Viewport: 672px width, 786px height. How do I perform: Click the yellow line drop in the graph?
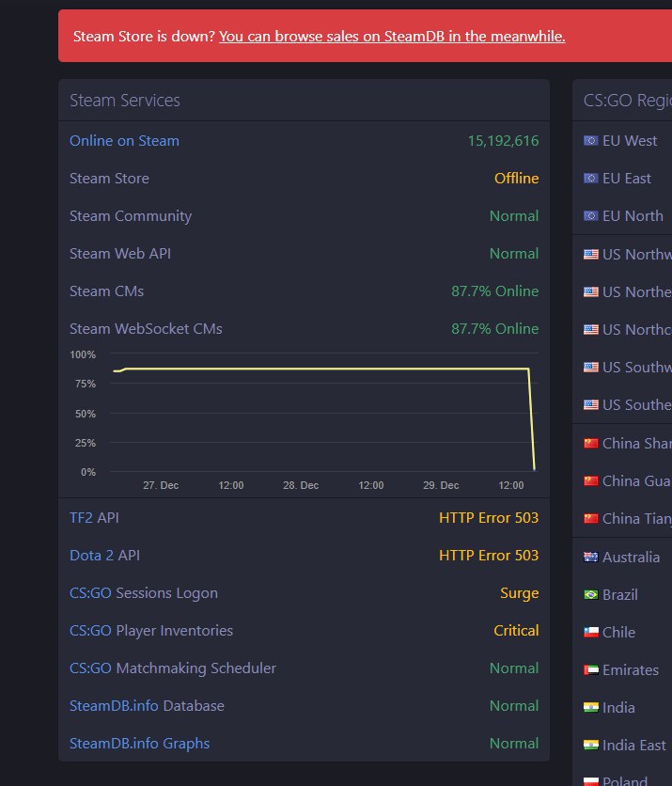click(531, 418)
